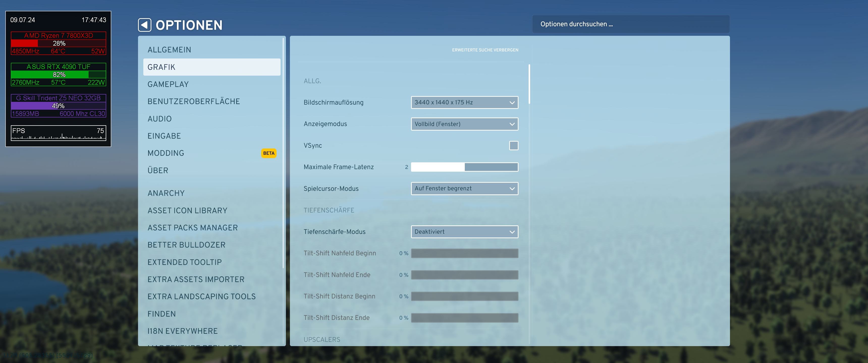Select the AUDIO settings category
Screen dimensions: 868x363
pos(159,119)
